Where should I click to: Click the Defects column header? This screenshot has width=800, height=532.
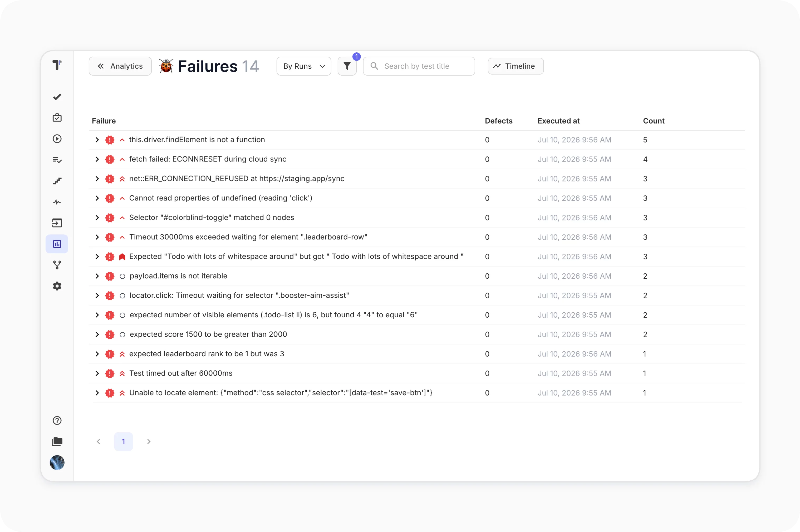point(498,121)
